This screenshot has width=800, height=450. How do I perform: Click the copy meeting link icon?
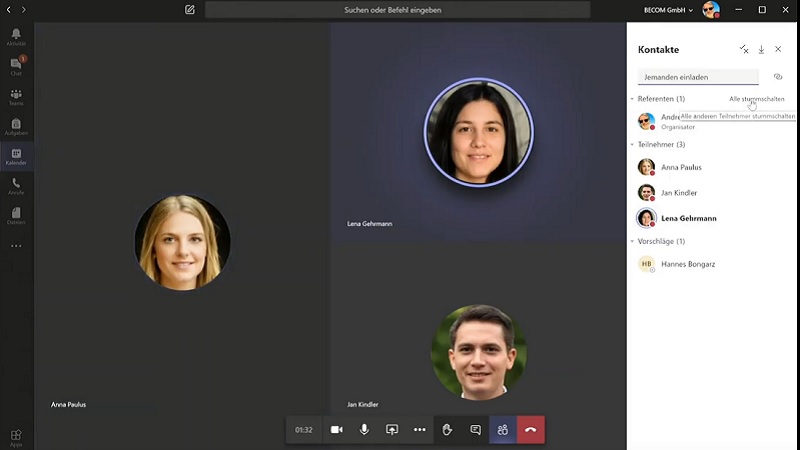tap(778, 77)
